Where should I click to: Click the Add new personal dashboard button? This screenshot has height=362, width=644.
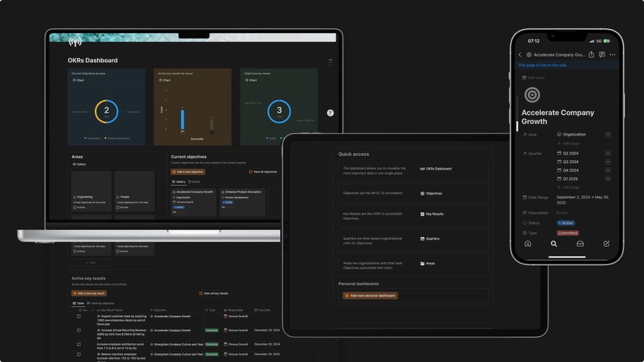[x=370, y=295]
